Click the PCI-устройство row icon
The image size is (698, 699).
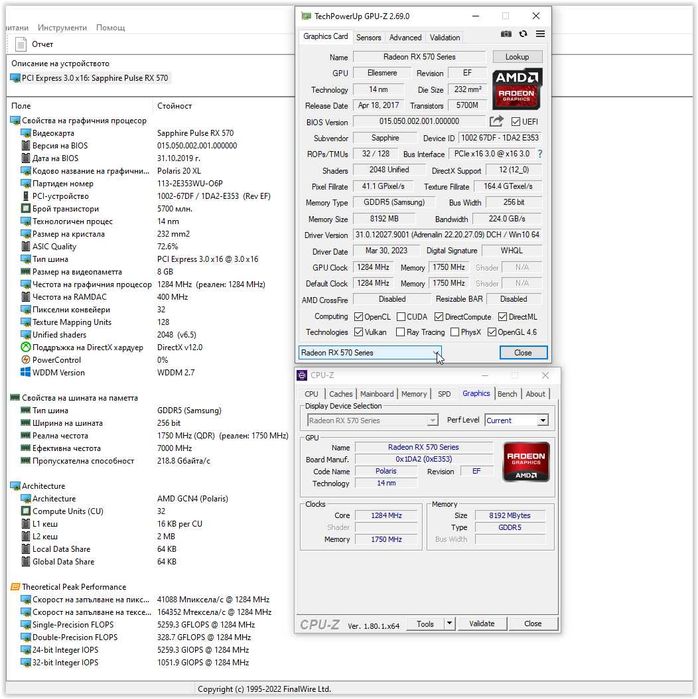[x=25, y=196]
